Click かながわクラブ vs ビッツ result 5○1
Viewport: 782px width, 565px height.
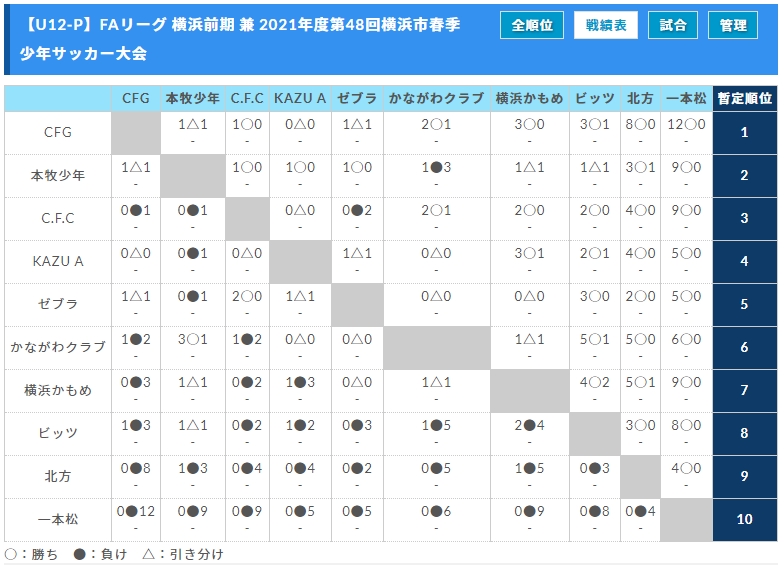(x=594, y=339)
